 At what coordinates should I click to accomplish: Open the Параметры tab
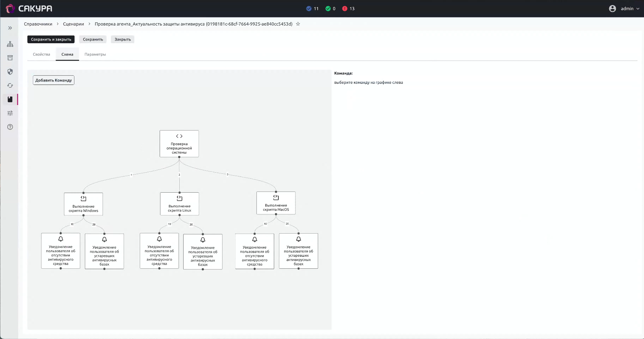[95, 54]
